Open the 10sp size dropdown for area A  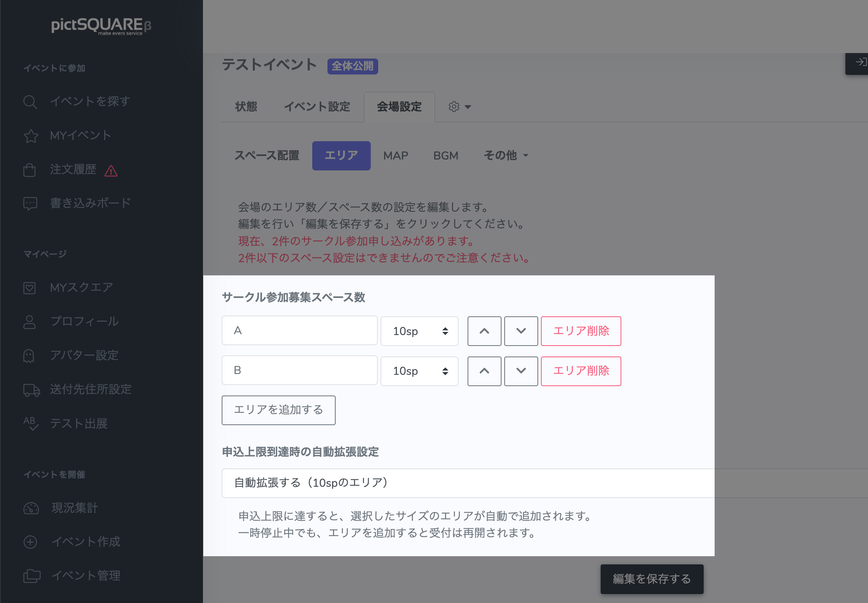coord(420,331)
